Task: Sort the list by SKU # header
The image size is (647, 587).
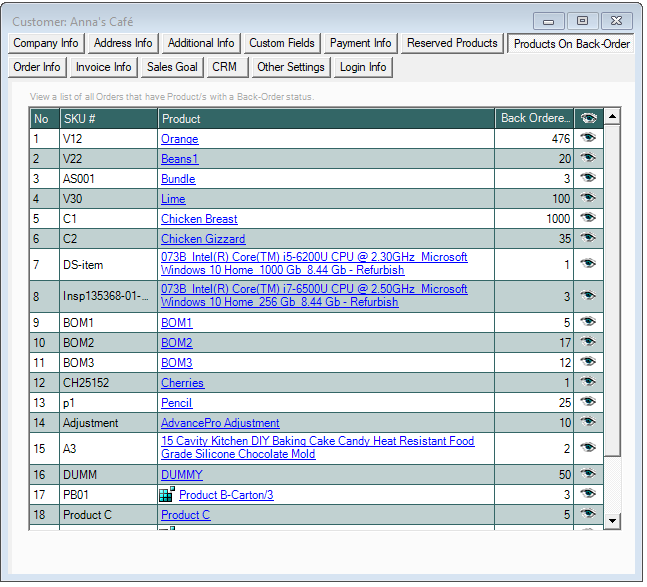Action: pos(108,118)
